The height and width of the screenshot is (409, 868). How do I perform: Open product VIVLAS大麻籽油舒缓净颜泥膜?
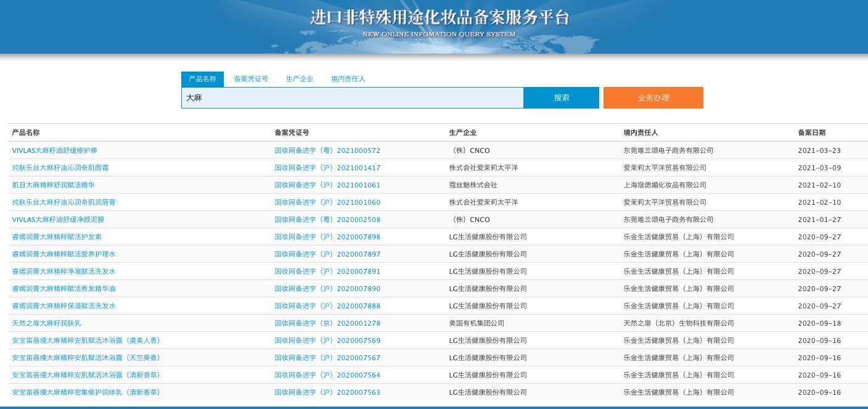(58, 220)
